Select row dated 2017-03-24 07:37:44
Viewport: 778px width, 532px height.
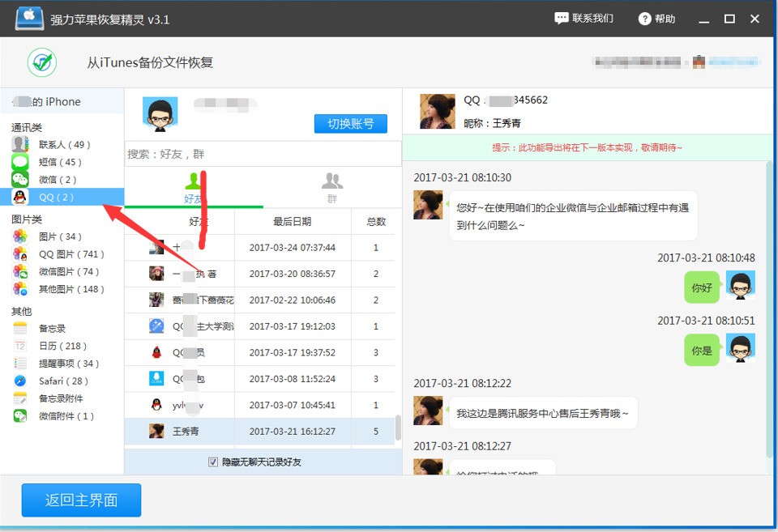pyautogui.click(x=259, y=248)
